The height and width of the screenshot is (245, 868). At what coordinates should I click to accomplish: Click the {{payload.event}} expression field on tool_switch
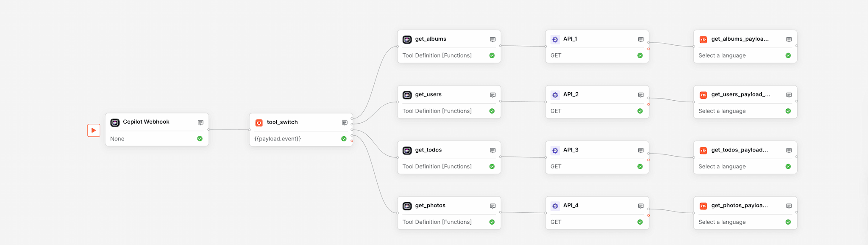[x=278, y=138]
